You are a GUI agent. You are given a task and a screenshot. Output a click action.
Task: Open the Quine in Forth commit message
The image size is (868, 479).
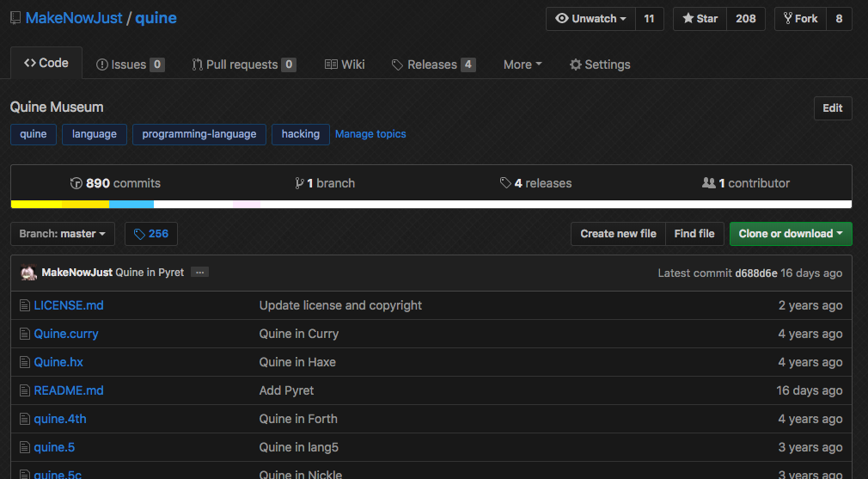[x=298, y=419]
